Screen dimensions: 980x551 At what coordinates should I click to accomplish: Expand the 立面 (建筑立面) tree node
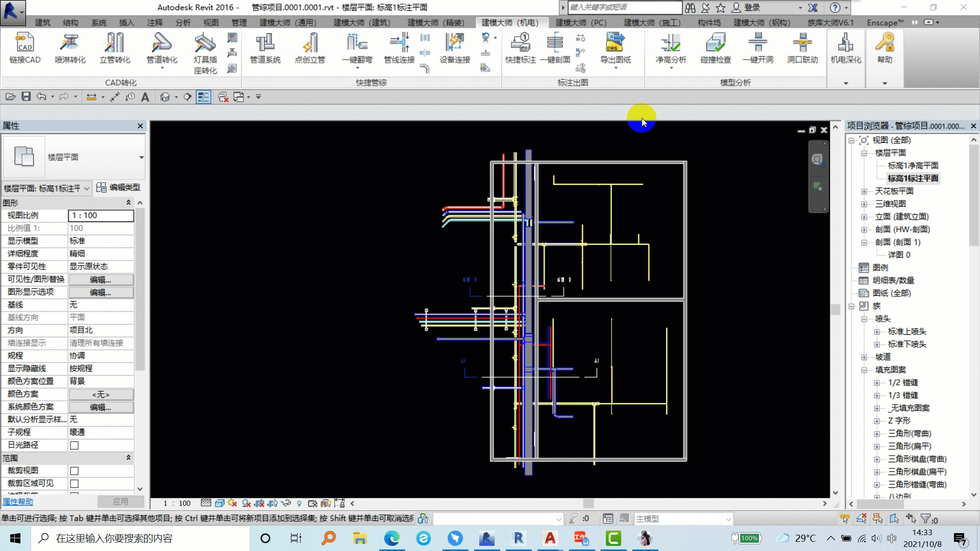pyautogui.click(x=864, y=217)
